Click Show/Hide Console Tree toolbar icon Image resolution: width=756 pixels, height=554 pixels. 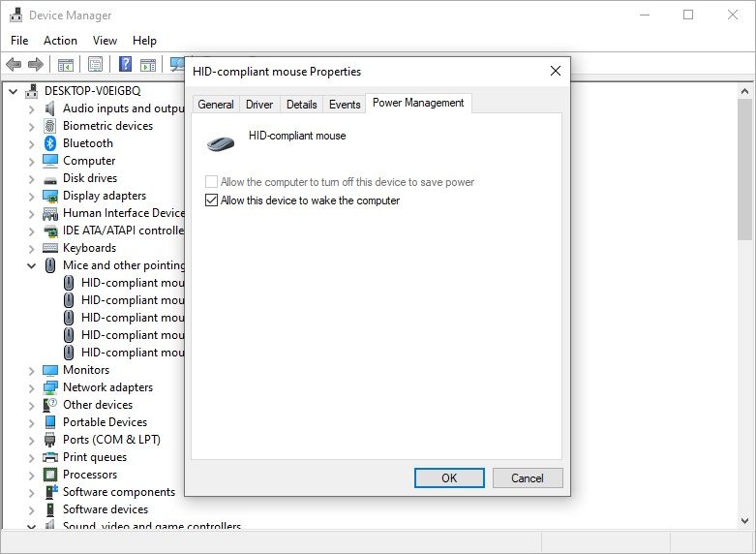click(66, 64)
